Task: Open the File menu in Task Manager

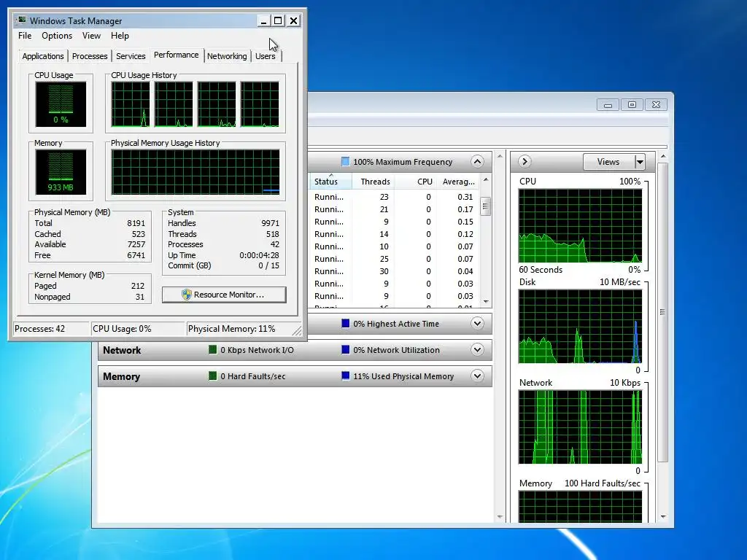Action: [25, 36]
